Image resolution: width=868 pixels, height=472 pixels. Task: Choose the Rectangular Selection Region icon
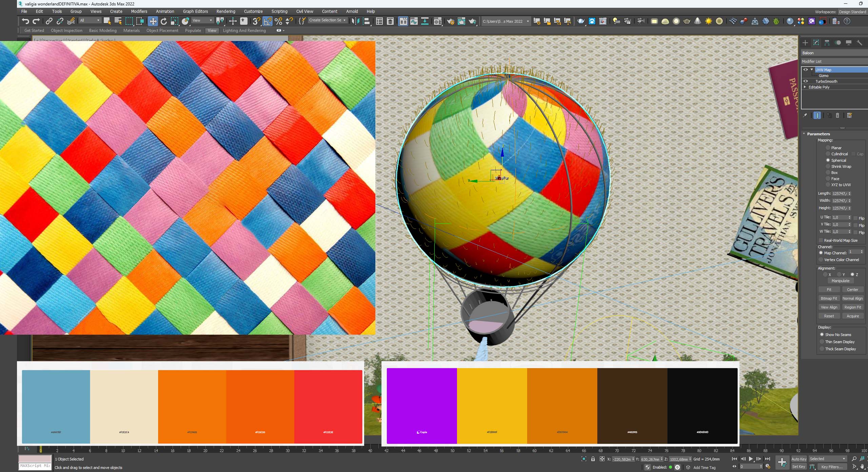point(129,21)
